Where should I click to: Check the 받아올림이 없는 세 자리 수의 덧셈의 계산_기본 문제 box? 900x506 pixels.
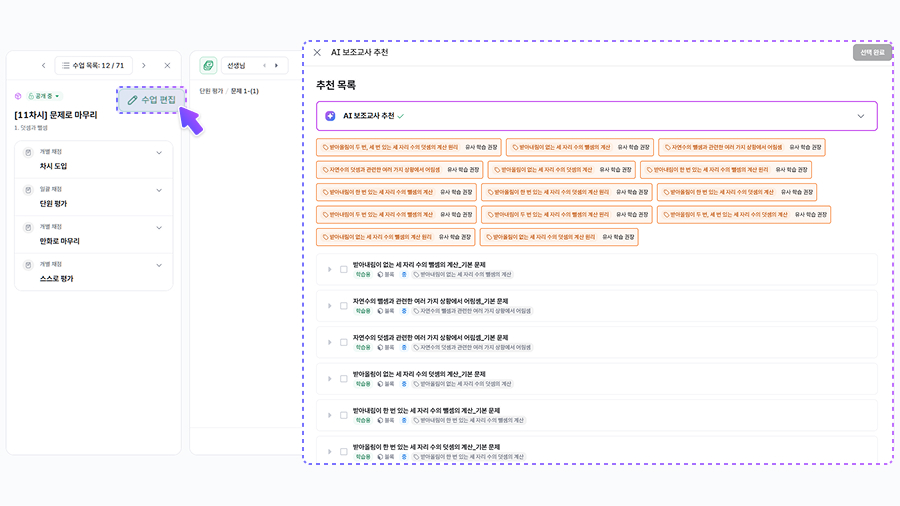(343, 379)
